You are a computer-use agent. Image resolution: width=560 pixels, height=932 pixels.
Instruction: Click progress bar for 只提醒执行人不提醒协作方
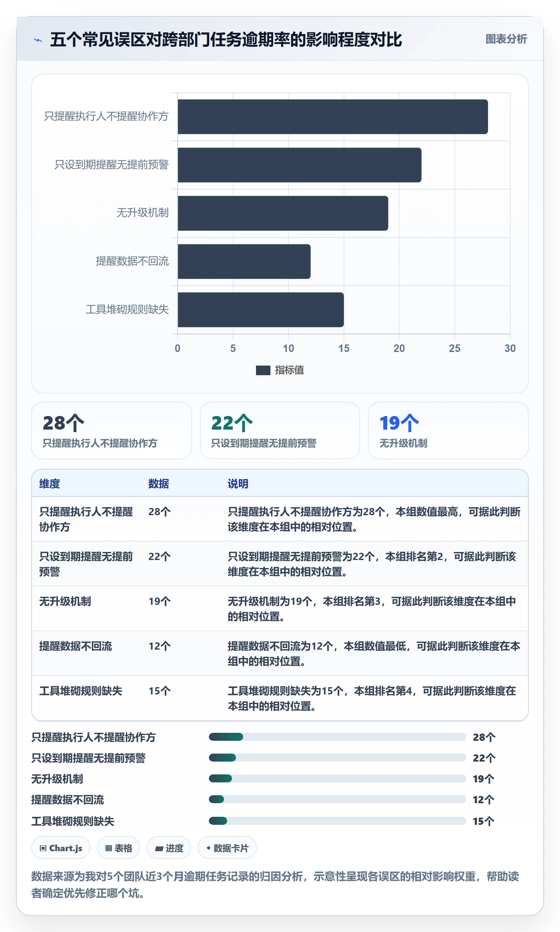(337, 737)
